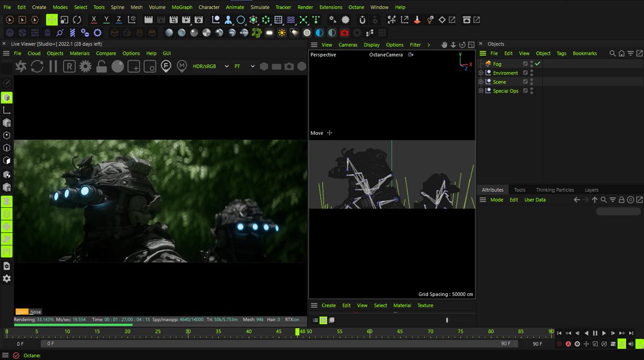The image size is (644, 360).
Task: Select the Fog object in Objects panel
Action: point(497,64)
